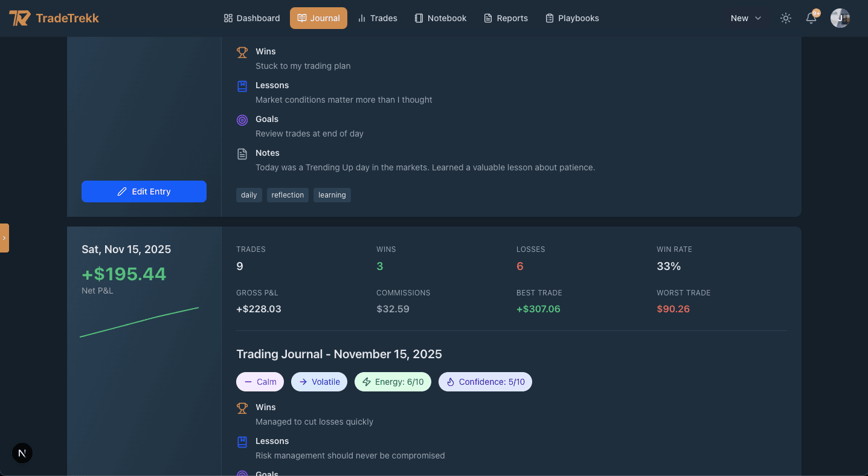Toggle light mode with the sun icon
The image size is (868, 476).
coord(785,18)
